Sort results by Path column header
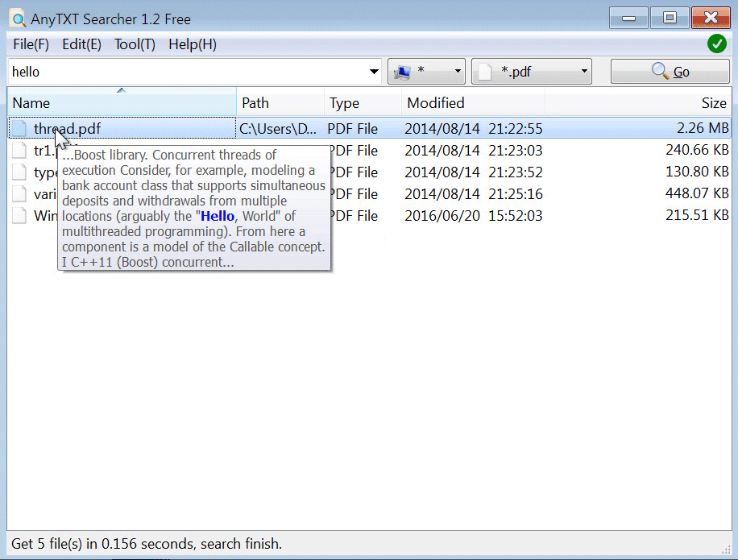Viewport: 738px width, 560px height. point(280,102)
